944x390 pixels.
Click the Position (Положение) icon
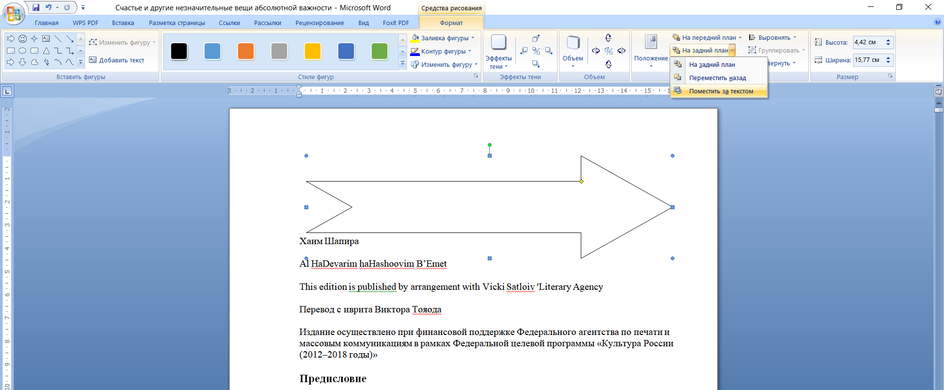[x=651, y=51]
